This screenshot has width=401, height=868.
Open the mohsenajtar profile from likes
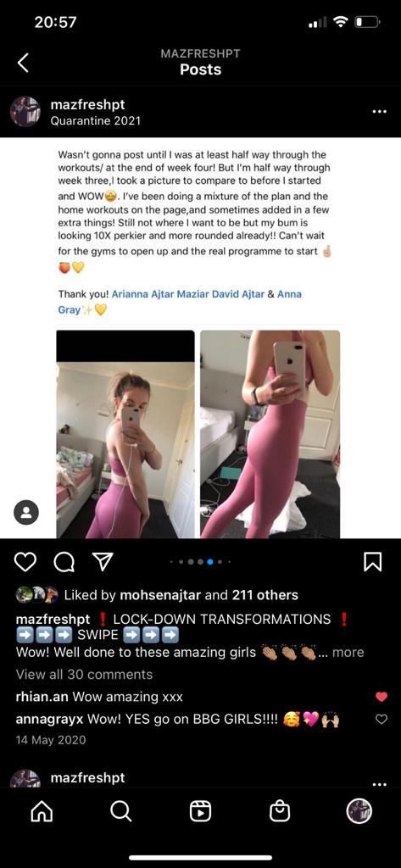click(x=160, y=595)
